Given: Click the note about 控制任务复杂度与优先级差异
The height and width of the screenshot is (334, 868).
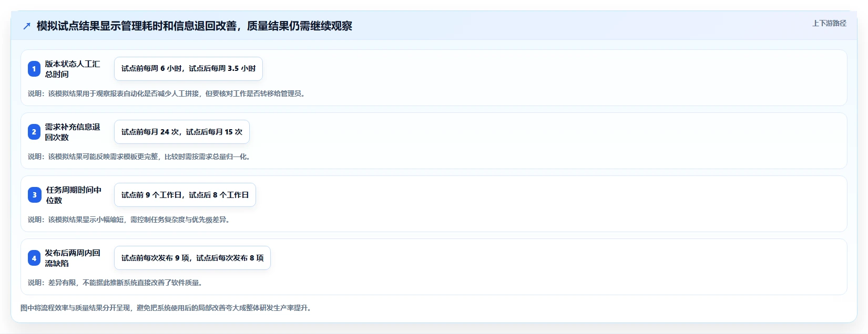Looking at the screenshot, I should click(x=130, y=220).
